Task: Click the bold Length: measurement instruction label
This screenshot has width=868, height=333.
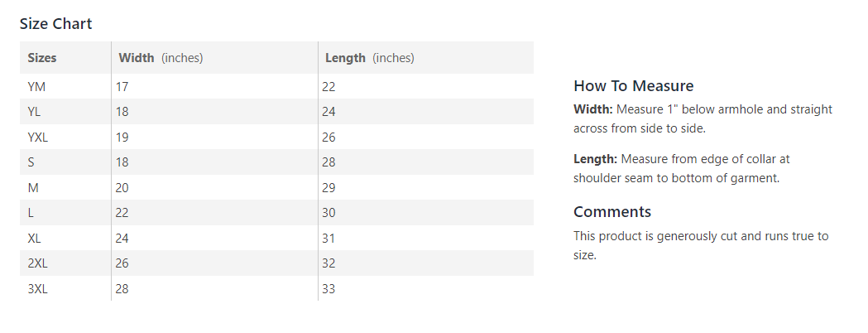Action: [595, 159]
